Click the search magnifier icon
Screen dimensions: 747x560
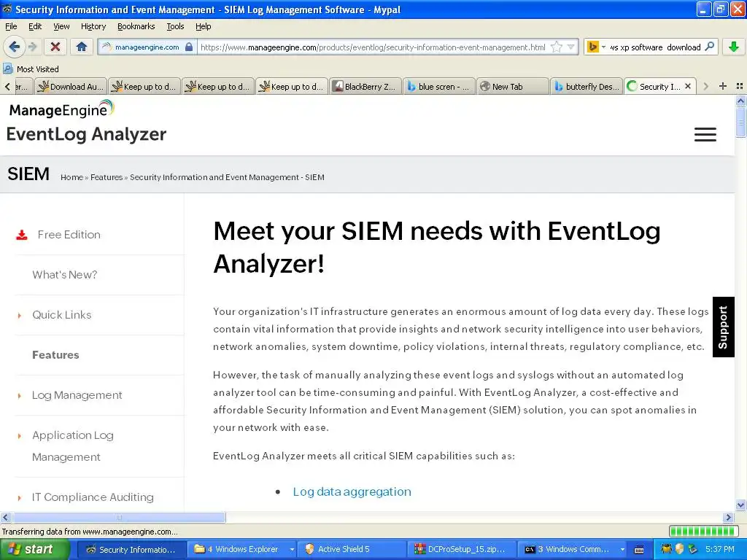point(709,47)
